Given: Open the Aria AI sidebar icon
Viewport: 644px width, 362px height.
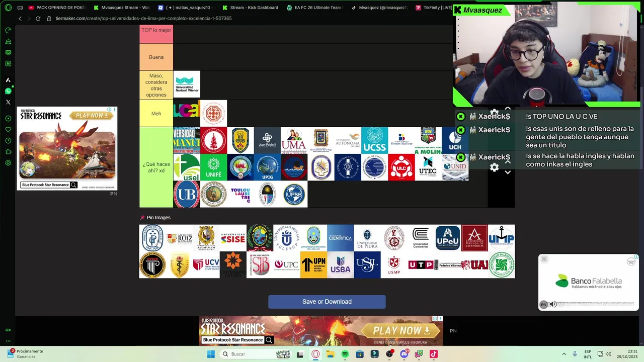Looking at the screenshot, I should (x=8, y=80).
